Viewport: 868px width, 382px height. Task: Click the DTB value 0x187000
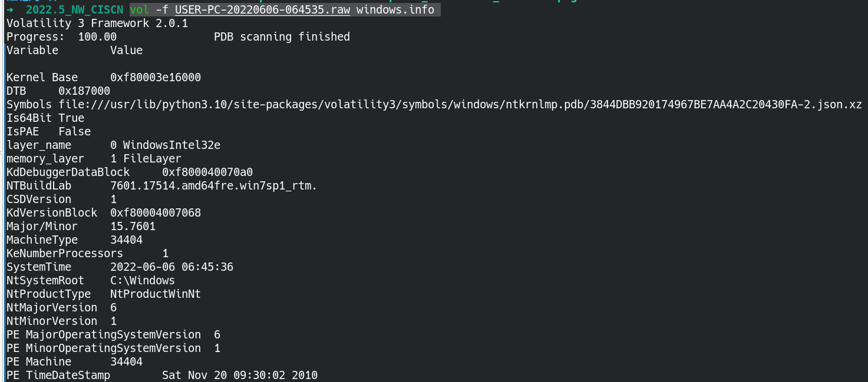tap(84, 91)
